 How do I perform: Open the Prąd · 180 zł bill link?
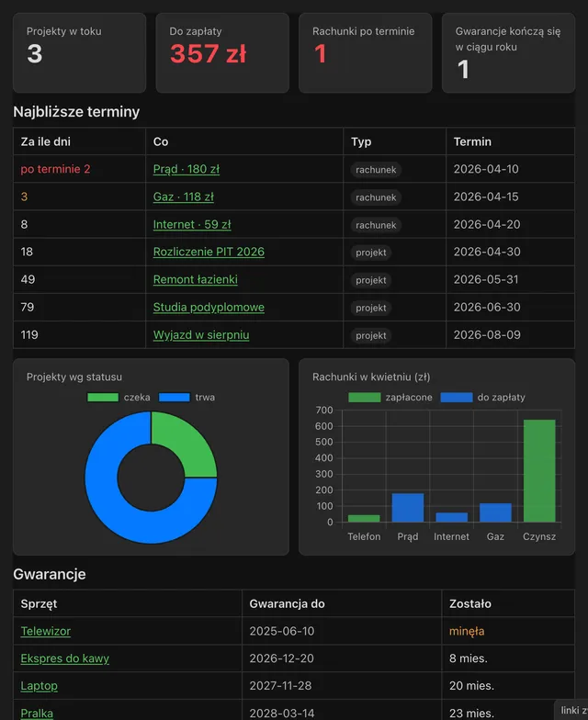point(186,169)
